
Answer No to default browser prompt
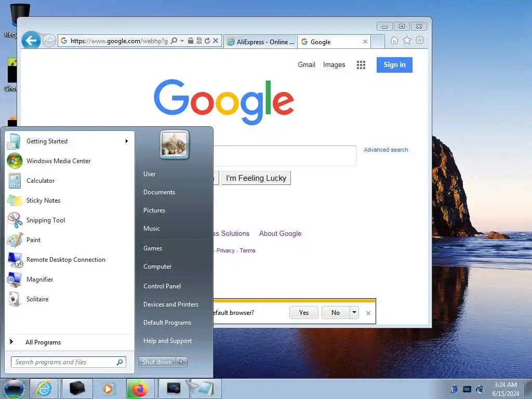pyautogui.click(x=336, y=312)
